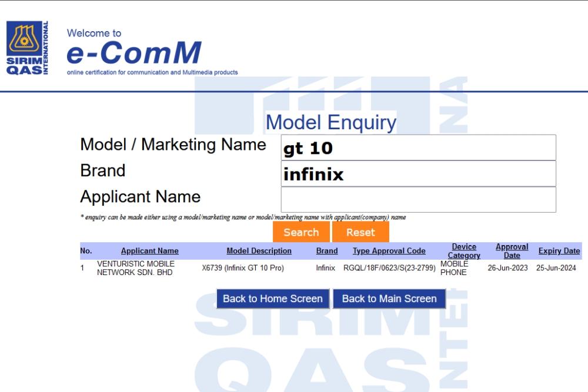588x392 pixels.
Task: Go Back to Home Screen
Action: (x=273, y=299)
